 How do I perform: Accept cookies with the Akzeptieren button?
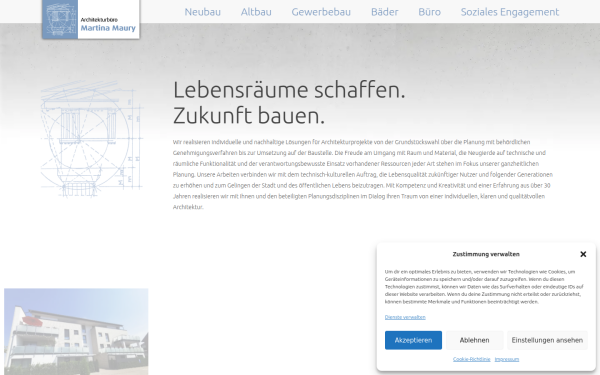coord(413,340)
